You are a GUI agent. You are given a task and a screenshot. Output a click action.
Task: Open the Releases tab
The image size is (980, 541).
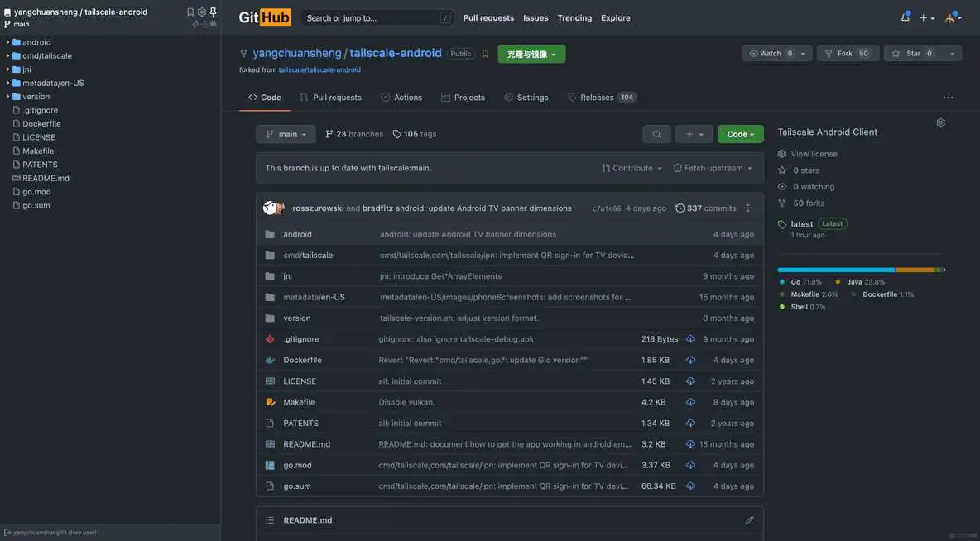click(602, 98)
